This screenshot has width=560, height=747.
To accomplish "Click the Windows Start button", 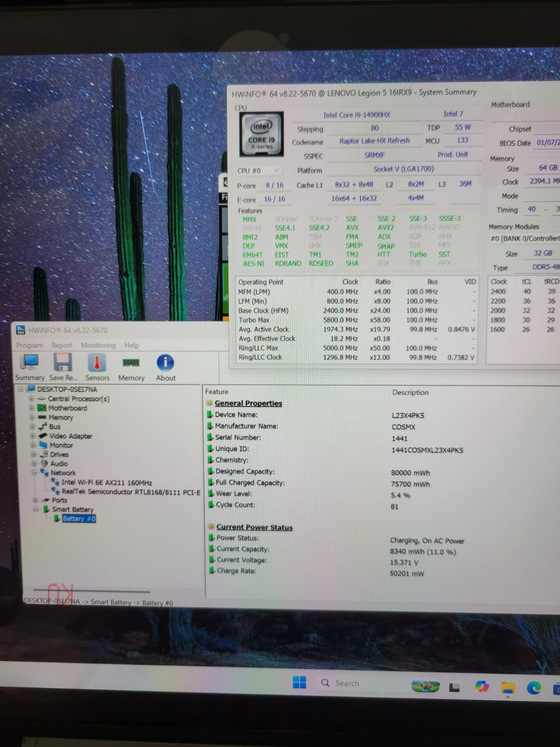I will [x=299, y=682].
